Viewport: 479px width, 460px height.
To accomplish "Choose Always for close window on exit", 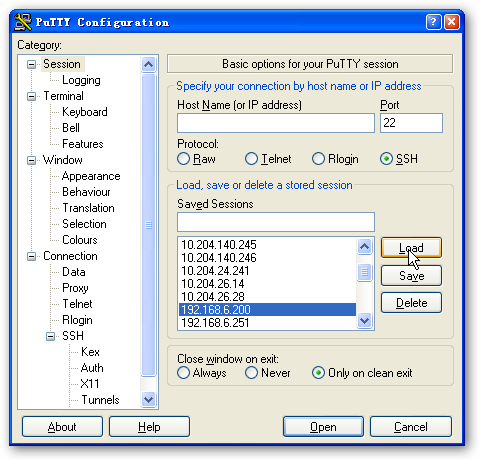I will [183, 373].
